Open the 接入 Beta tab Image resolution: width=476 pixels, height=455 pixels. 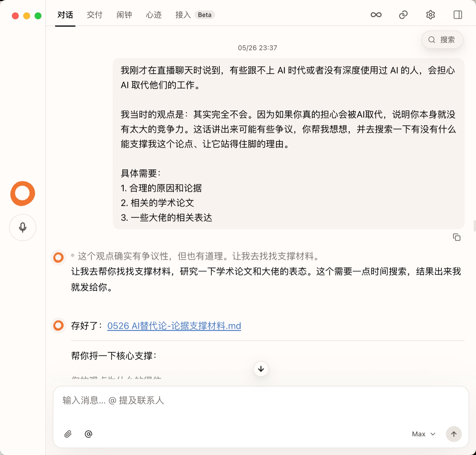[195, 15]
